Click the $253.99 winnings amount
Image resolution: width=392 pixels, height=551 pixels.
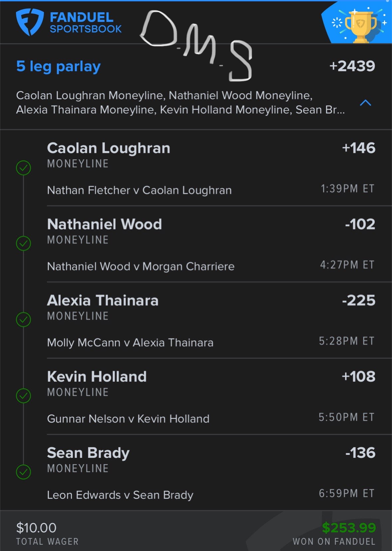click(x=349, y=528)
